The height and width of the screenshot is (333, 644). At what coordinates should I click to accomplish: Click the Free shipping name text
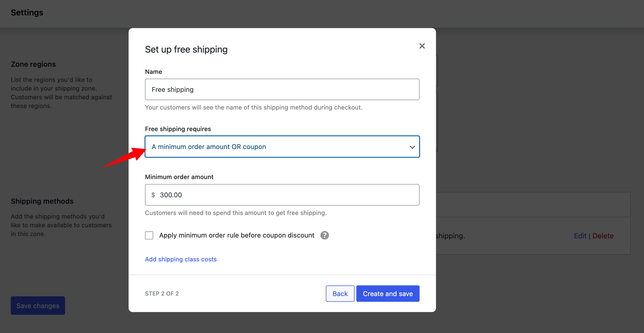click(x=172, y=89)
